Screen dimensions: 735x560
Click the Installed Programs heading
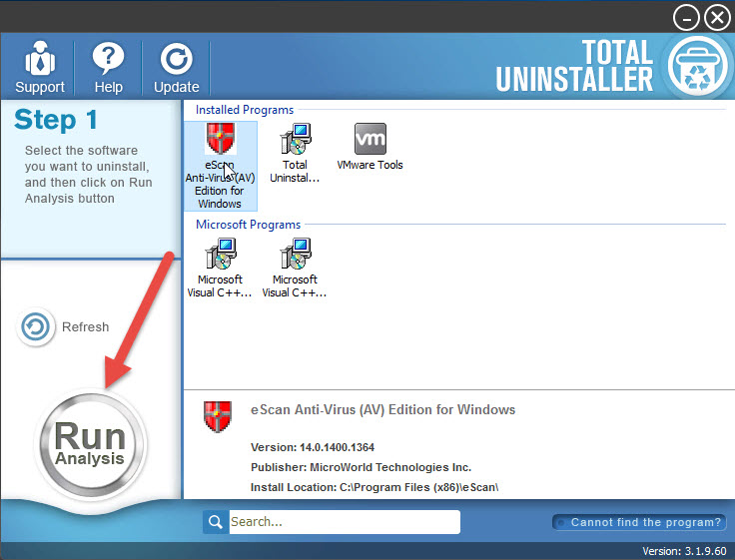(x=245, y=110)
